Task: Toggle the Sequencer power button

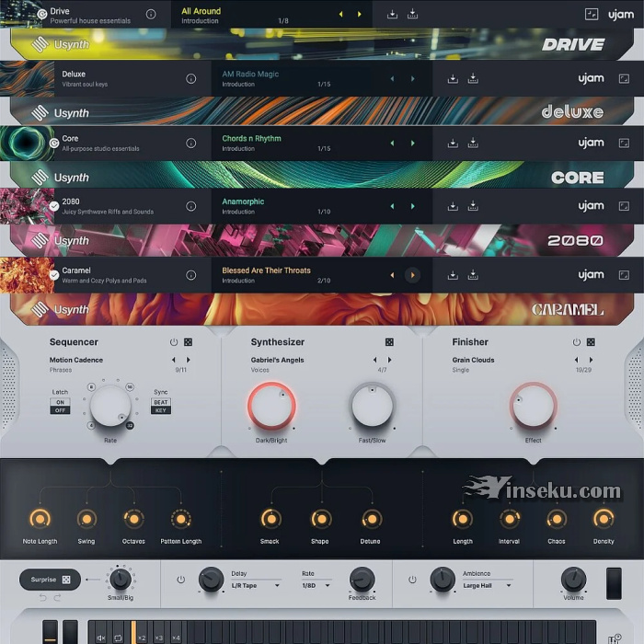Action: click(x=173, y=342)
